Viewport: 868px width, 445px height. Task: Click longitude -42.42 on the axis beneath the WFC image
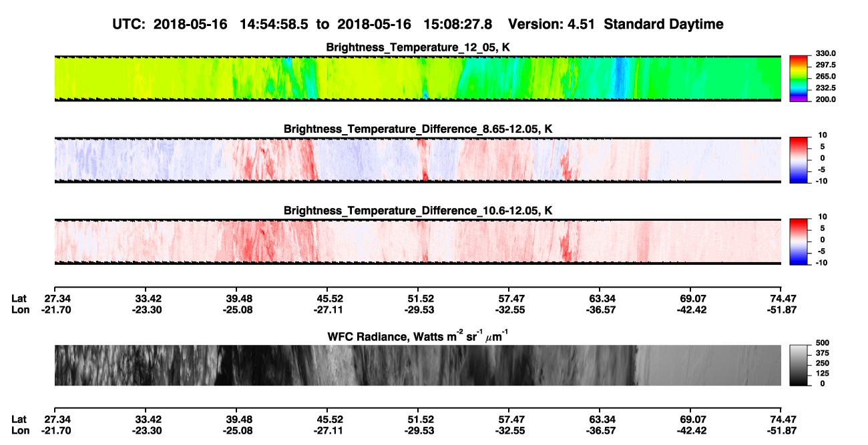pyautogui.click(x=691, y=431)
